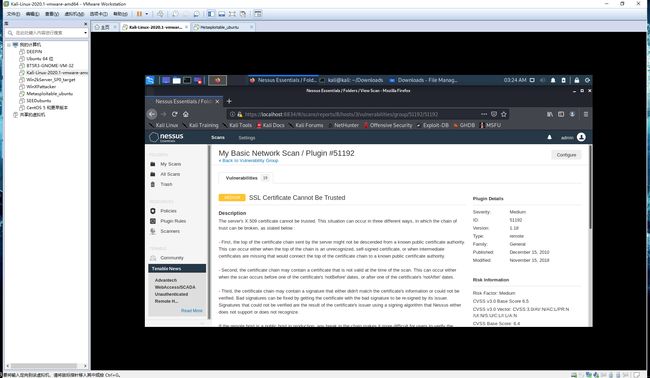Open the VMware power options dropdown arrow

[147, 14]
